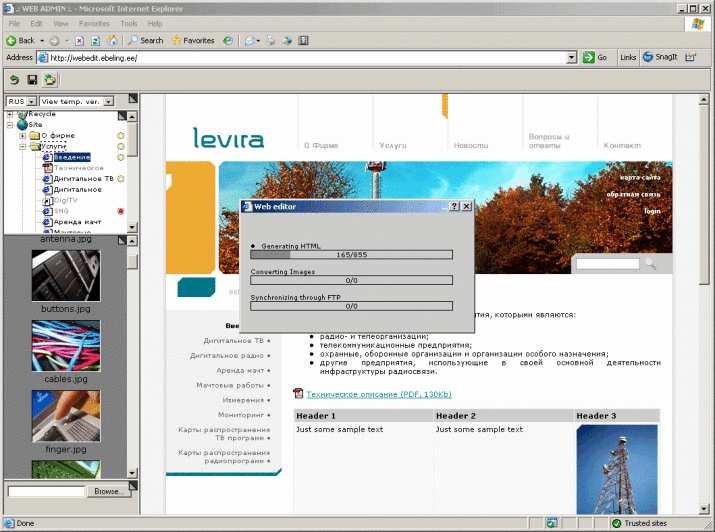
Task: Toggle yellow status dot for Дигитальное ТВ
Action: coord(120,179)
